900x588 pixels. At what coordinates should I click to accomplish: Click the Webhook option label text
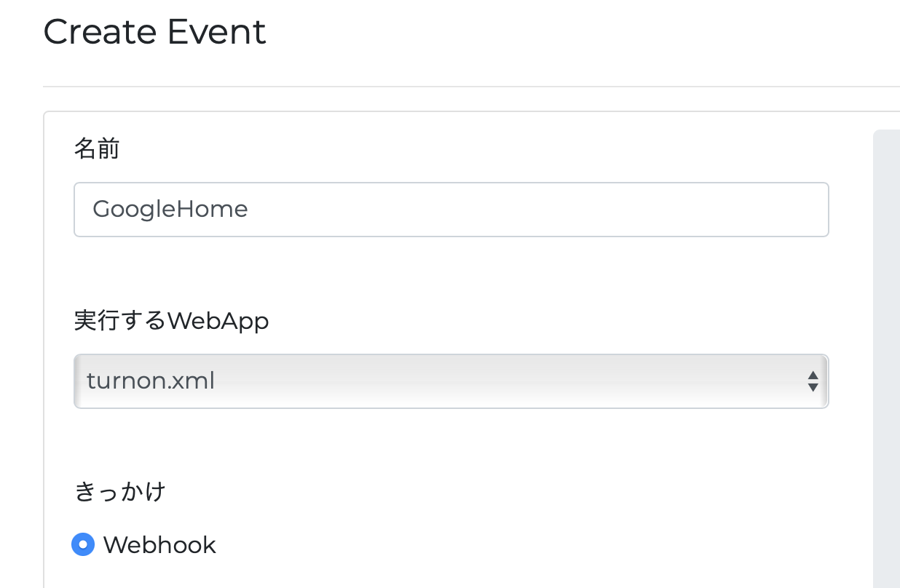pyautogui.click(x=159, y=544)
